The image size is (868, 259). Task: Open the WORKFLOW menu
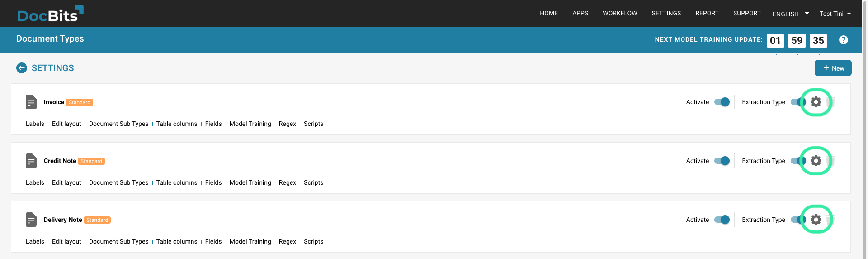point(620,13)
